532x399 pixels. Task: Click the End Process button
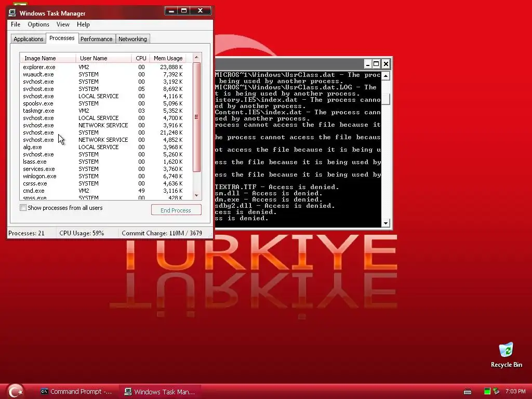coord(176,210)
